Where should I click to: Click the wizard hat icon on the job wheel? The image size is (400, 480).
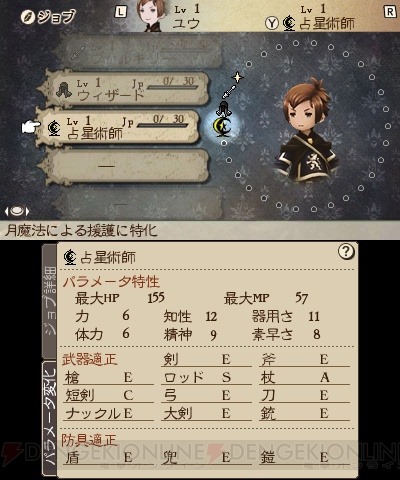[x=222, y=108]
